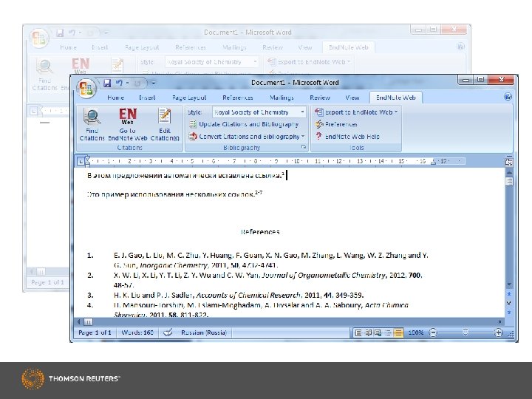The height and width of the screenshot is (399, 532).
Task: Switch to the View tab in front window
Action: (x=352, y=98)
